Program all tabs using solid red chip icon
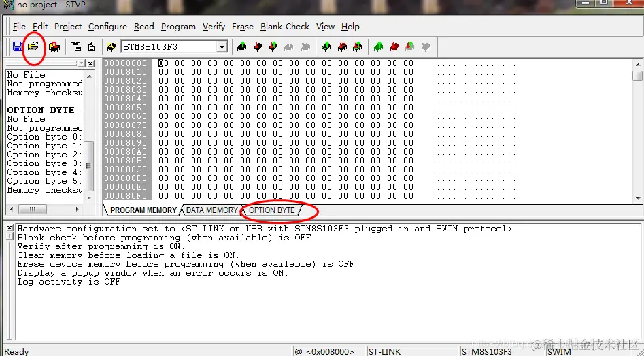The height and width of the screenshot is (356, 644). click(x=394, y=47)
